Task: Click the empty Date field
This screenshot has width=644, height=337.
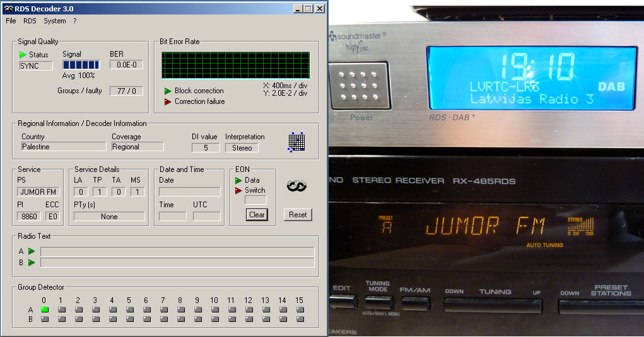Action: point(190,191)
